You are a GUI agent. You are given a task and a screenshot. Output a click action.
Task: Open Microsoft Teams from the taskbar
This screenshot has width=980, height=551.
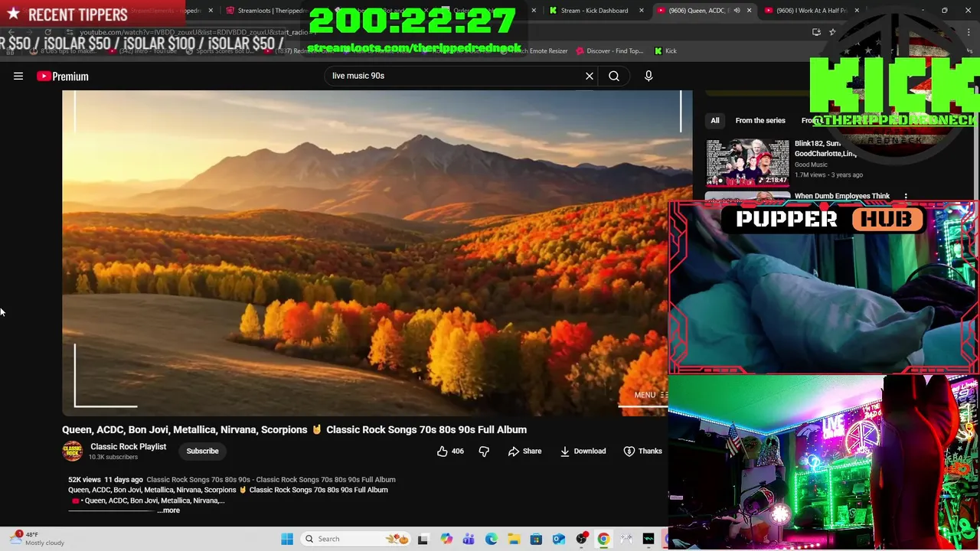point(469,539)
